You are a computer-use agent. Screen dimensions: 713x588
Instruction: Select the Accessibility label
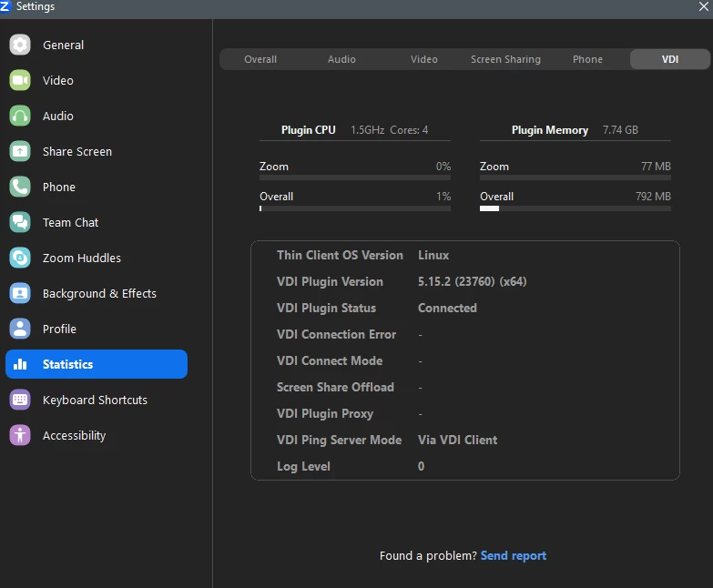tap(74, 435)
